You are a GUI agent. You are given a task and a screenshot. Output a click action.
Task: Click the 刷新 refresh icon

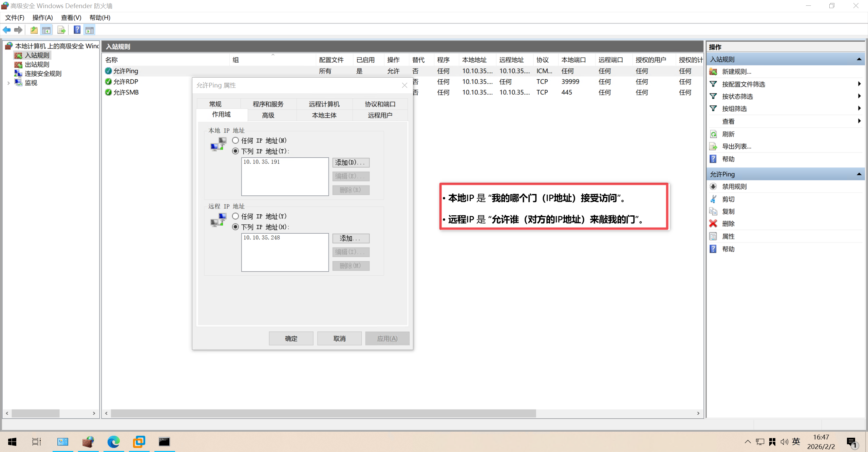point(713,134)
